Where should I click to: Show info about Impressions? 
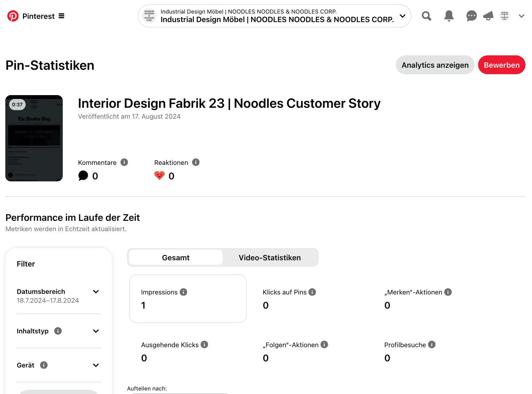coord(184,292)
